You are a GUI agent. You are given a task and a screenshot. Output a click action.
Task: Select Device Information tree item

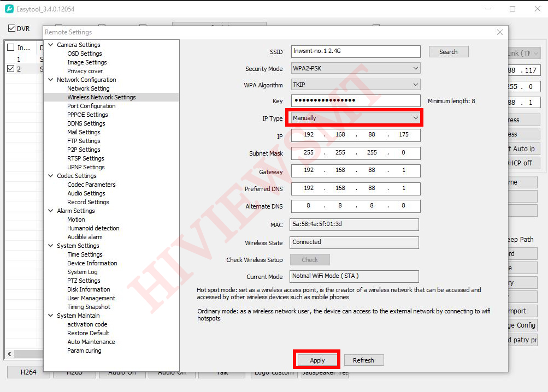click(92, 263)
